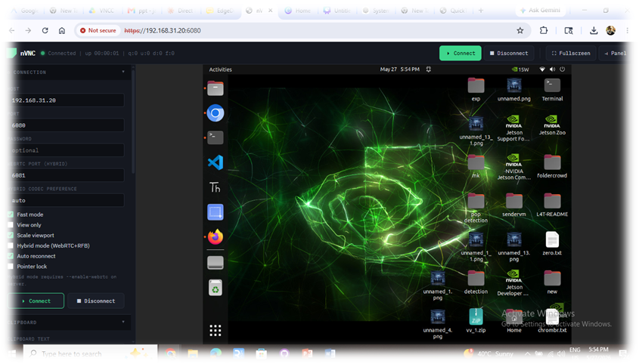The width and height of the screenshot is (639, 364).
Task: Toggle the Scale viewport checkbox
Action: (11, 236)
